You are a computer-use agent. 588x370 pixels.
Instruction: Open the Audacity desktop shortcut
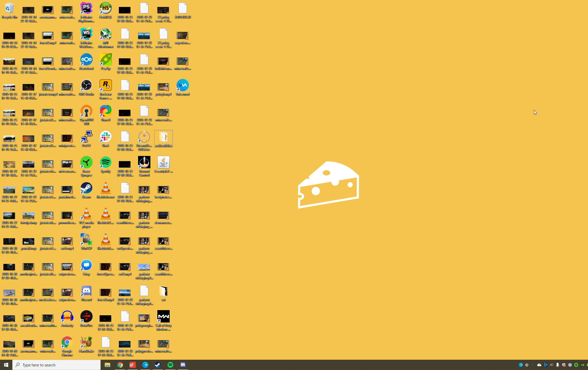(67, 317)
